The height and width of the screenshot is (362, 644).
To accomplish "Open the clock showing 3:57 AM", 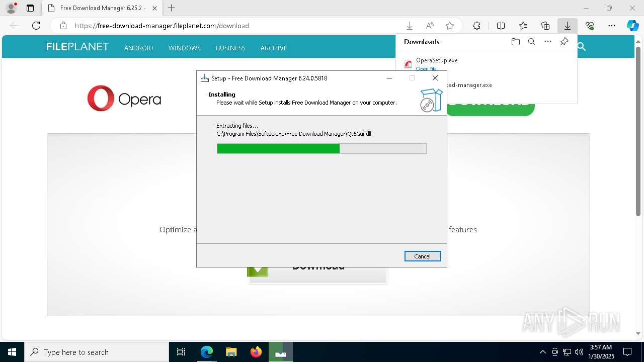I will click(601, 352).
